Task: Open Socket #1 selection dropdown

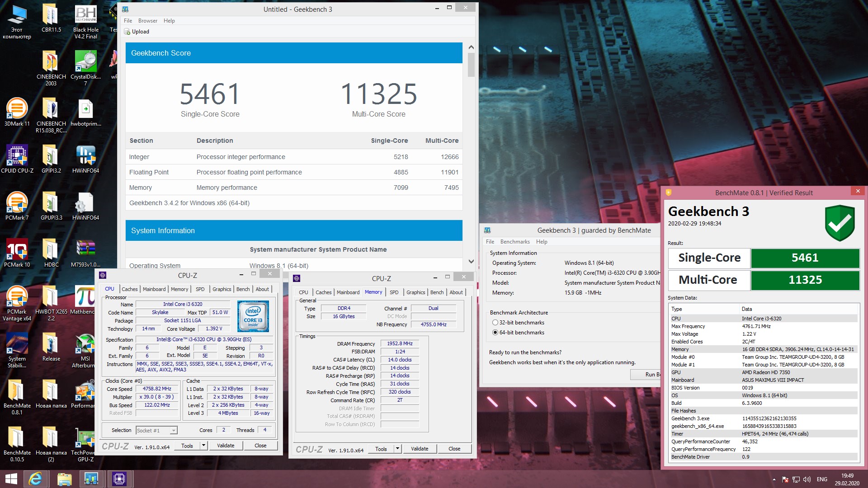Action: (x=156, y=431)
